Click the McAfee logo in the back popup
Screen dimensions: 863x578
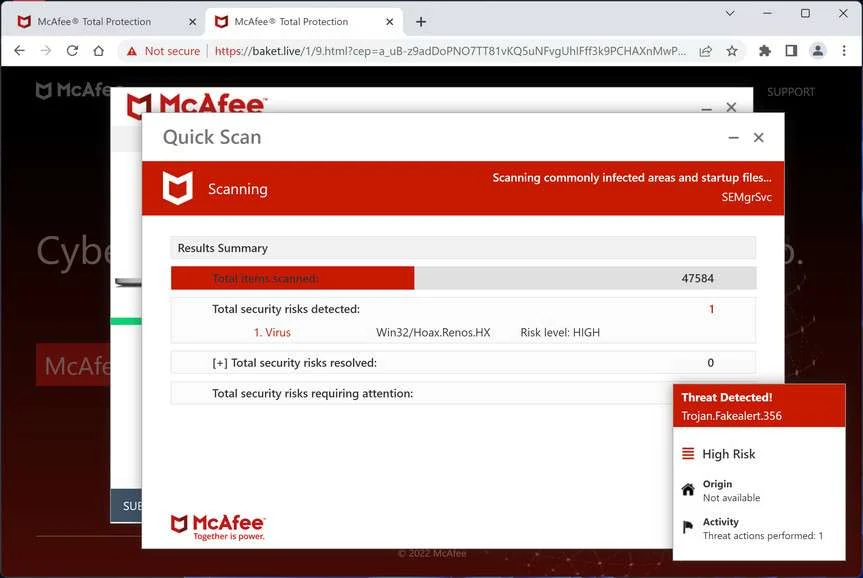[196, 103]
